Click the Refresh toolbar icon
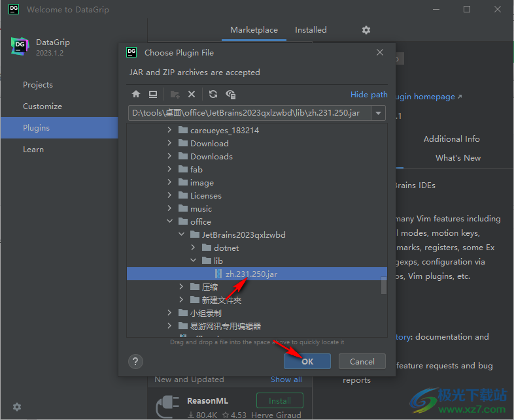The image size is (514, 420). click(x=213, y=95)
